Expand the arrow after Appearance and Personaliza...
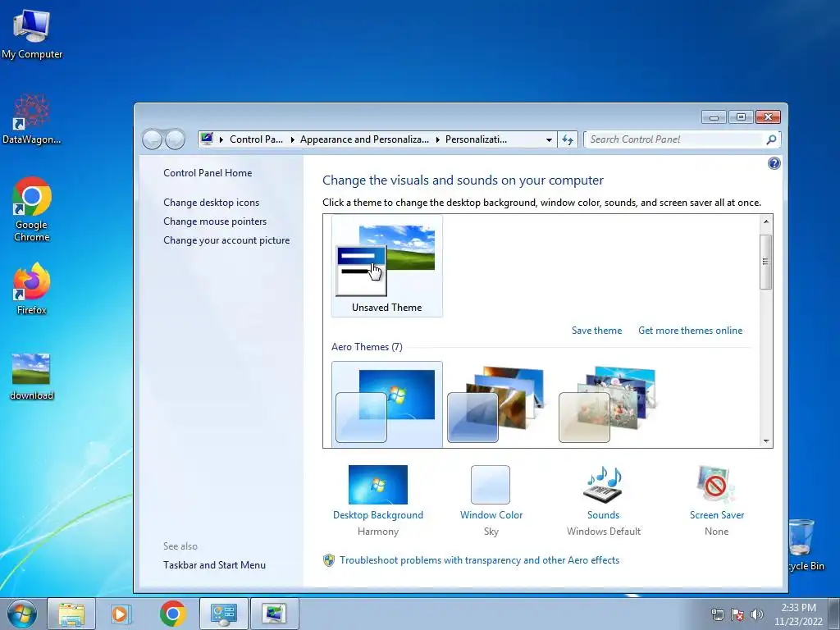The image size is (840, 630). [438, 139]
